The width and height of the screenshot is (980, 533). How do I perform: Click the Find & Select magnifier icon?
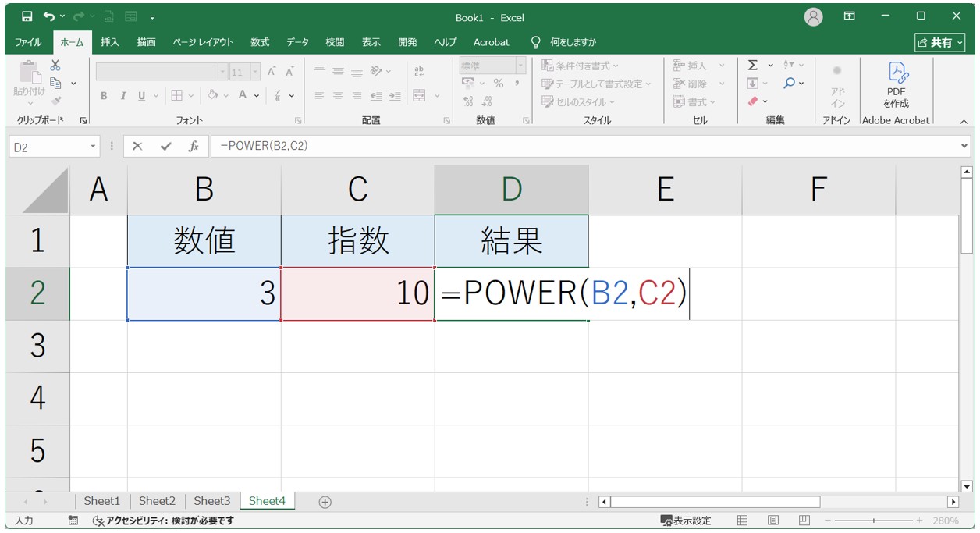[x=790, y=83]
